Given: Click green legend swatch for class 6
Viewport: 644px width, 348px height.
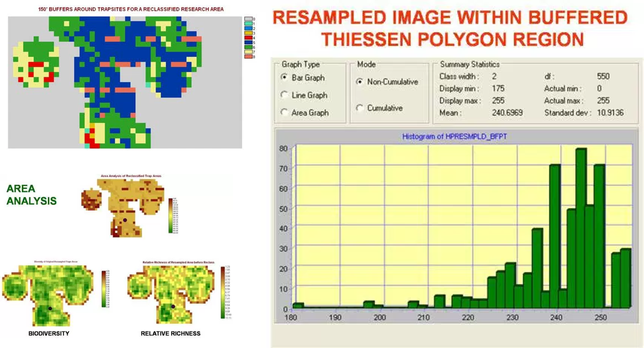Looking at the screenshot, I should pyautogui.click(x=248, y=47).
